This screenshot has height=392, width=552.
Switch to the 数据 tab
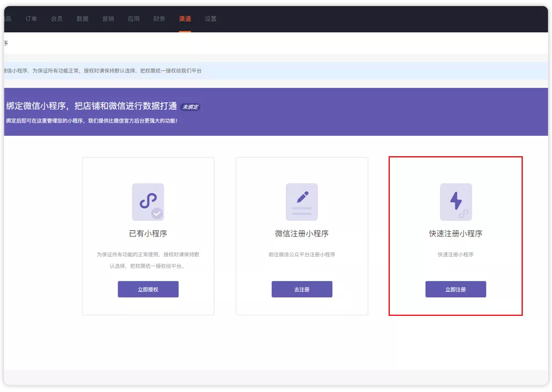pyautogui.click(x=82, y=19)
